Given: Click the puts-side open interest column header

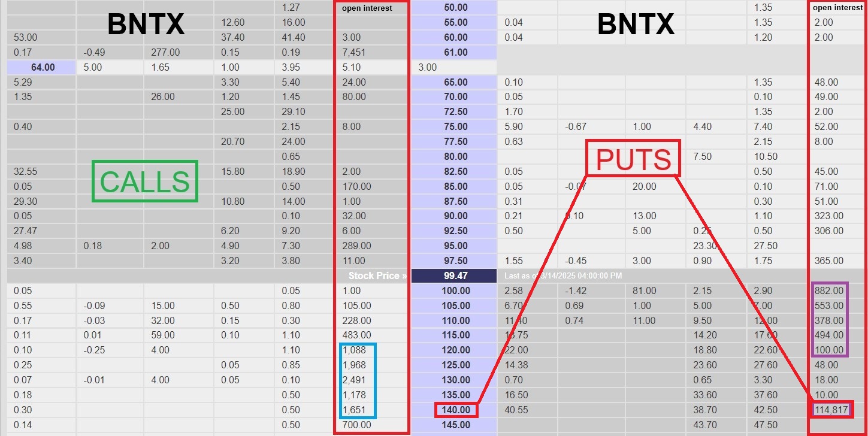Looking at the screenshot, I should pos(837,8).
